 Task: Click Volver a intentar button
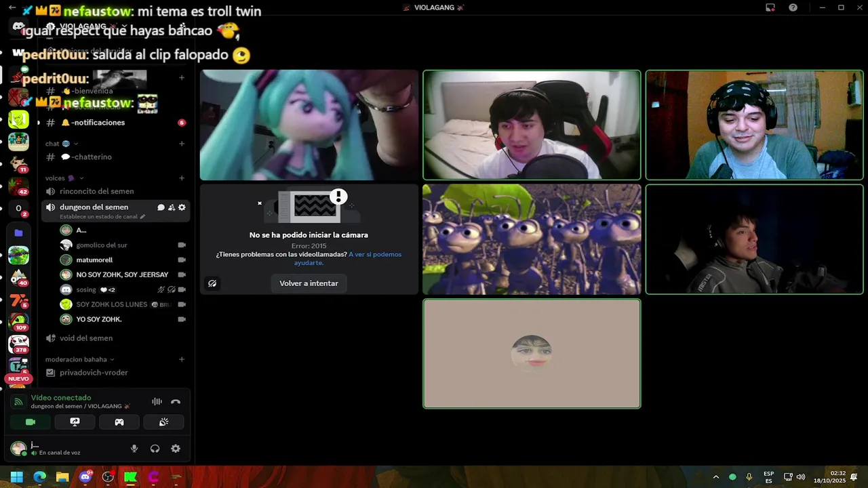309,283
